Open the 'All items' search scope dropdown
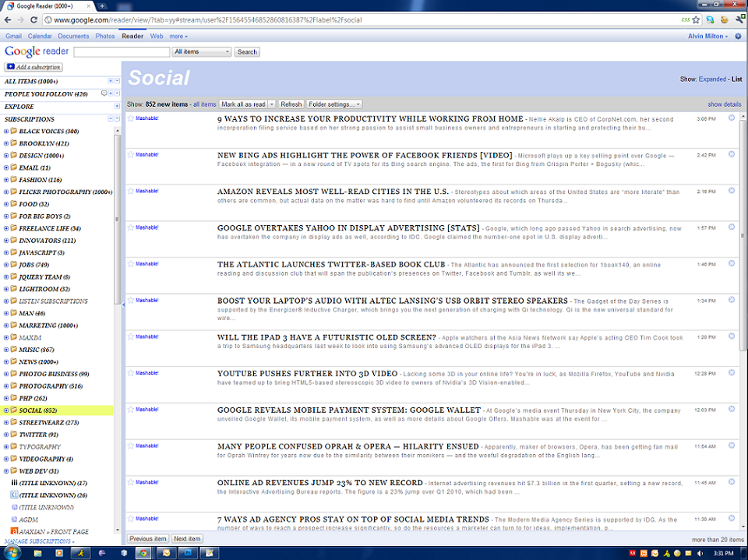The image size is (748, 560). 201,51
